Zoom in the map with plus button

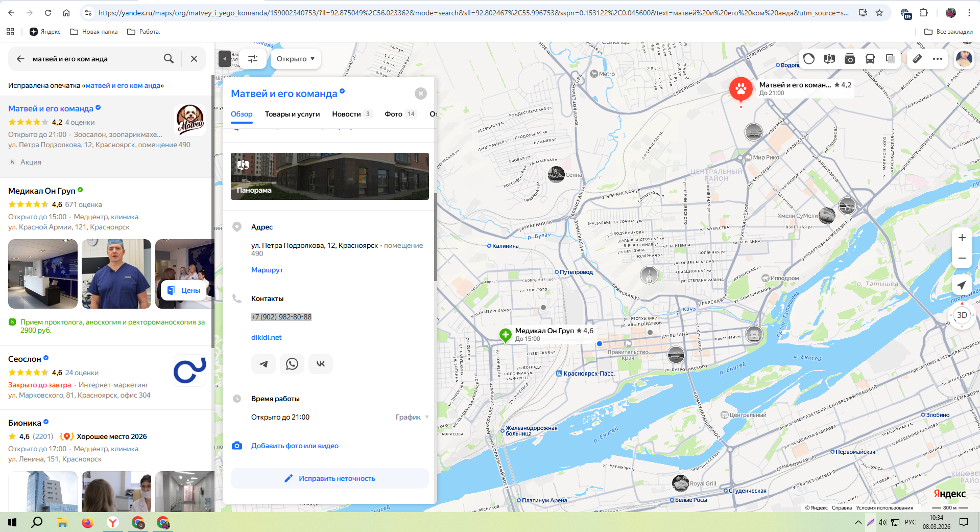962,238
